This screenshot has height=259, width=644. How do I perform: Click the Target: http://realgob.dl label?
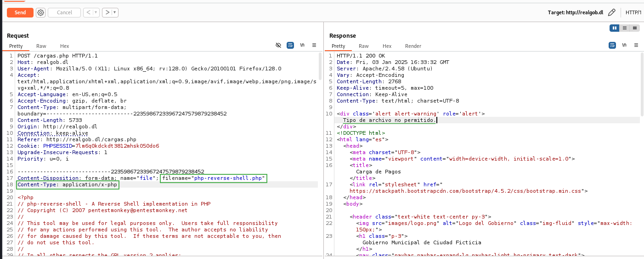point(575,12)
